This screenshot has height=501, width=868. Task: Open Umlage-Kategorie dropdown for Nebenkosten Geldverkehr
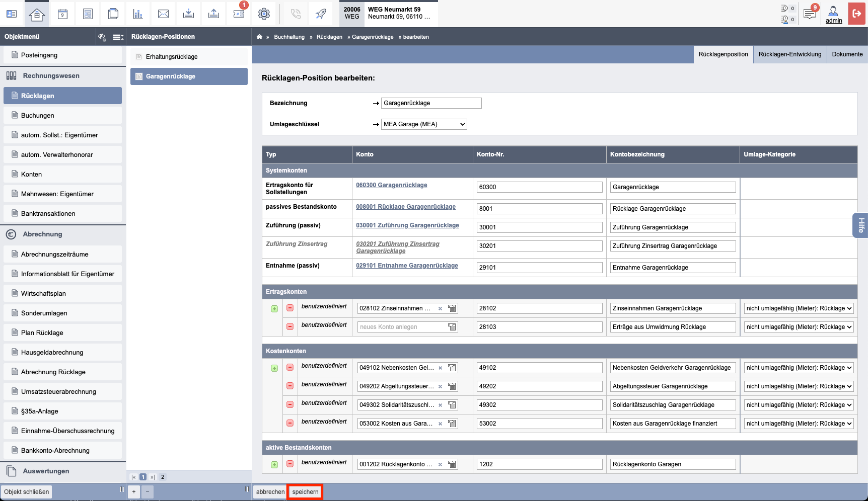click(x=799, y=368)
